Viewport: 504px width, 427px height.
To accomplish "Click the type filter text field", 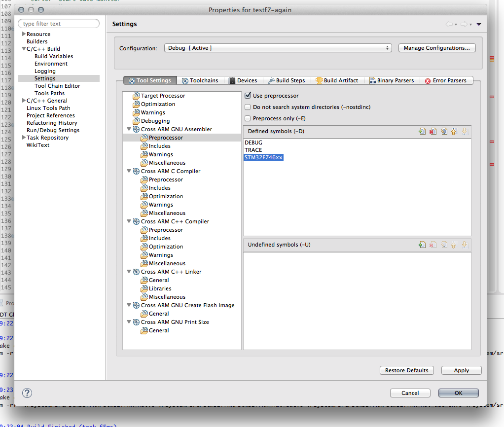I will [59, 24].
